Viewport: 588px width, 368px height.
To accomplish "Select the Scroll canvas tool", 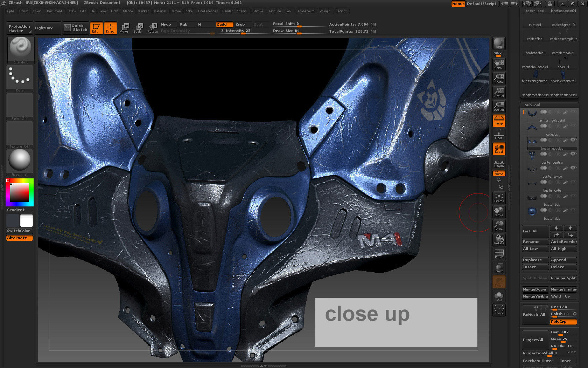I will click(499, 64).
